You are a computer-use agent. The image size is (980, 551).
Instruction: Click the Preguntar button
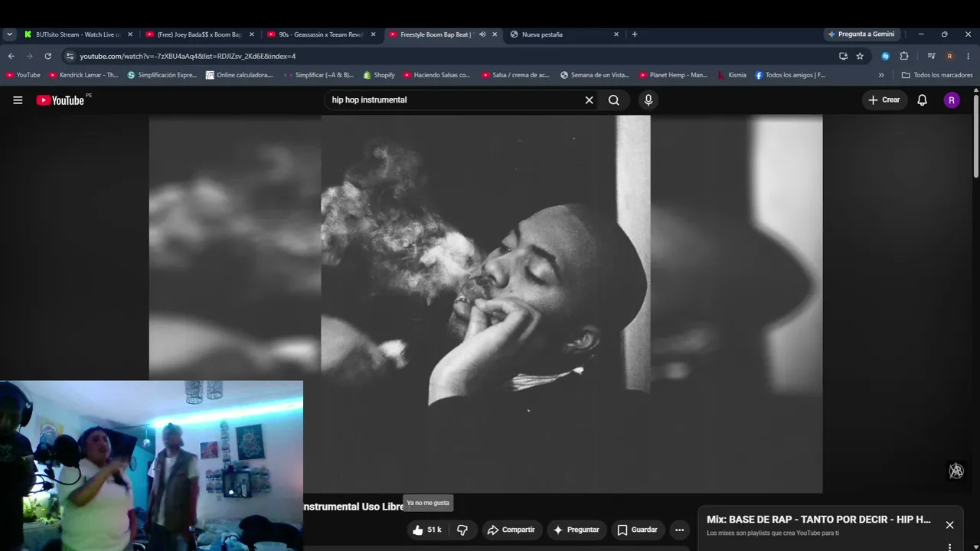tap(576, 530)
